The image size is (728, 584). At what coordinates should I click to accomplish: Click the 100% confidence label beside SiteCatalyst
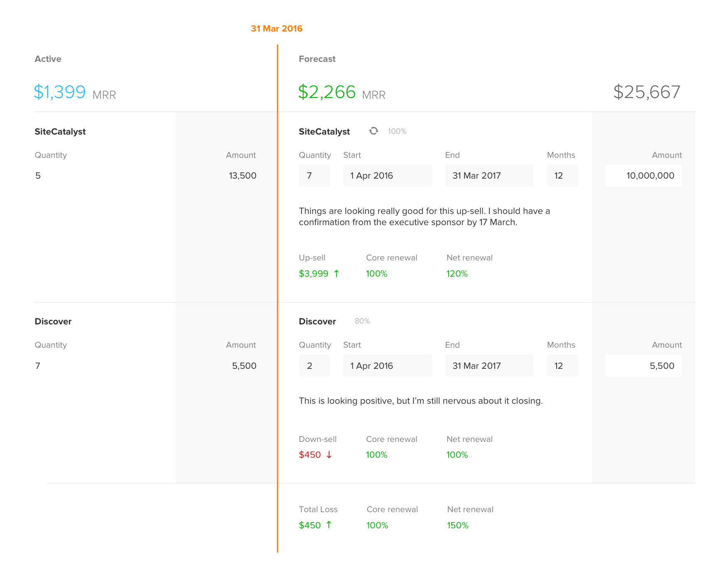coord(397,131)
